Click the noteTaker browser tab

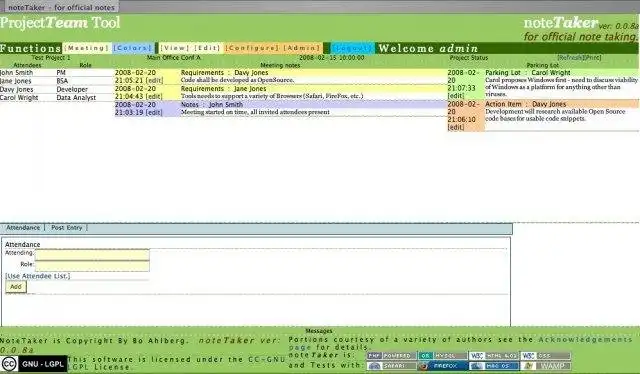point(61,7)
